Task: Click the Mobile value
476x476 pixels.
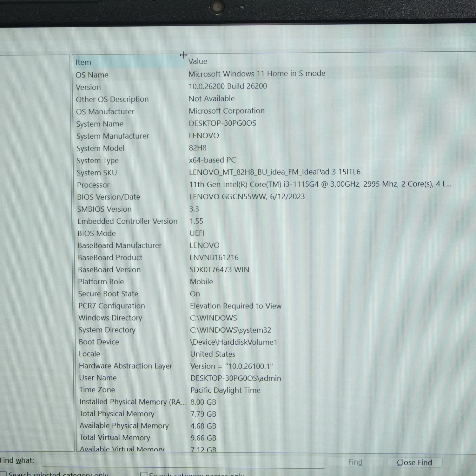Action: (201, 281)
